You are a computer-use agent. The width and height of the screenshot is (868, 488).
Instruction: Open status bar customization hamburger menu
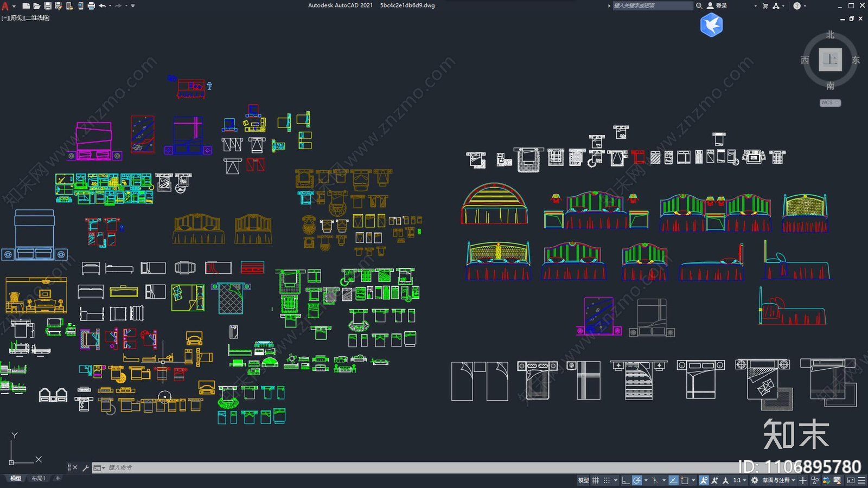coord(861,480)
